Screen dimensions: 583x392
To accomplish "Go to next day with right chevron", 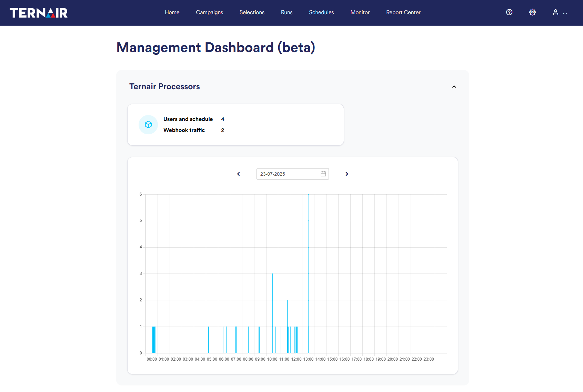I will 347,174.
